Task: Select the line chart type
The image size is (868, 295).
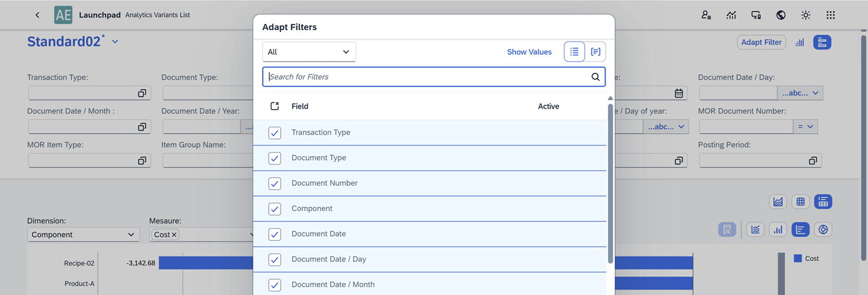Action: [755, 229]
